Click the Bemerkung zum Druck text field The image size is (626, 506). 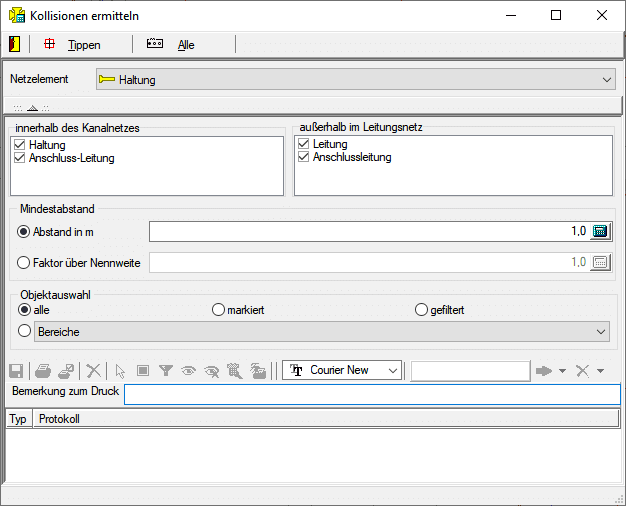pos(371,394)
